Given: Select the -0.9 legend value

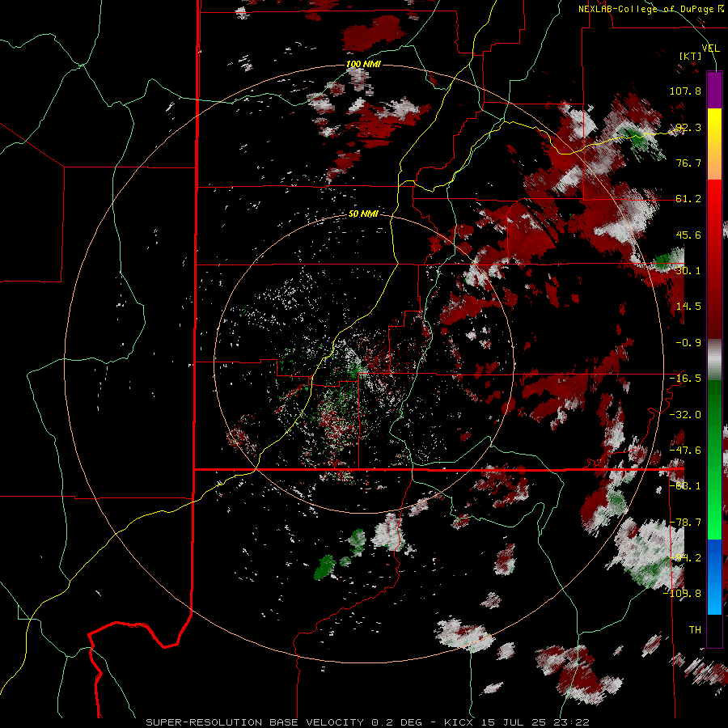Looking at the screenshot, I should tap(688, 343).
